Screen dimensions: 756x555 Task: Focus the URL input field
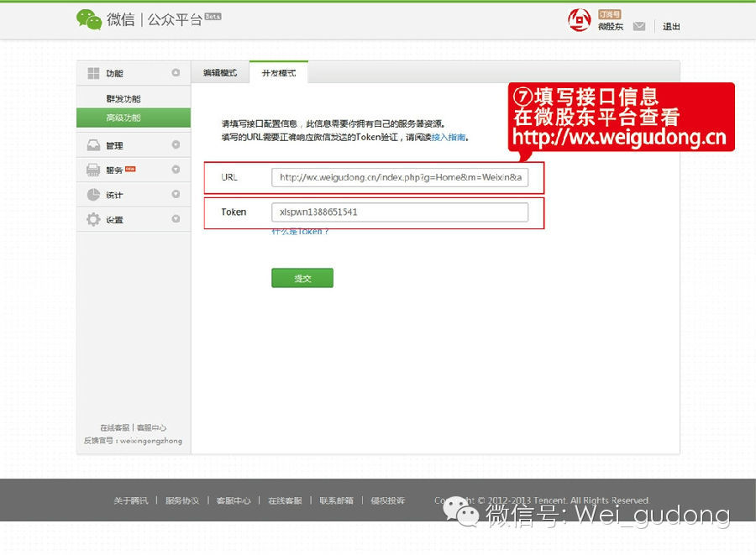(x=400, y=177)
